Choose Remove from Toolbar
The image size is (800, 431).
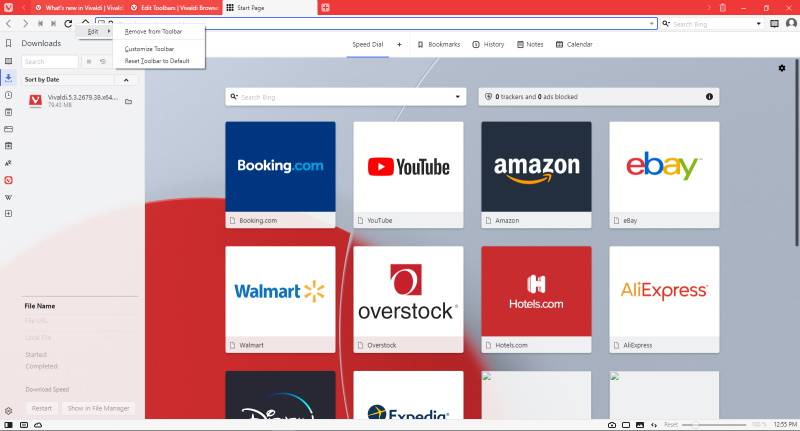click(153, 32)
